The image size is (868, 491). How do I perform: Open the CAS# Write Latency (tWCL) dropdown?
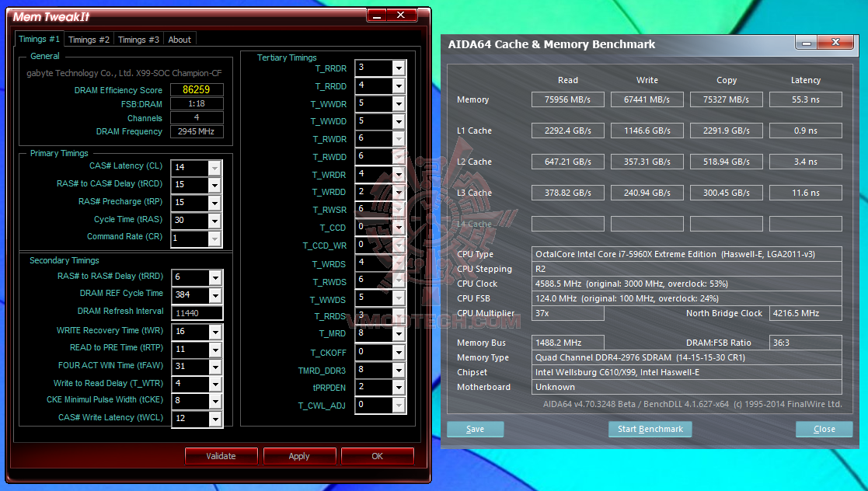click(x=214, y=420)
